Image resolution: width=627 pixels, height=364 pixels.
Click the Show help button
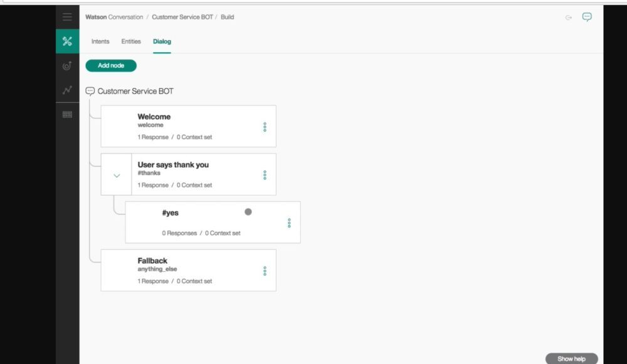click(x=571, y=359)
